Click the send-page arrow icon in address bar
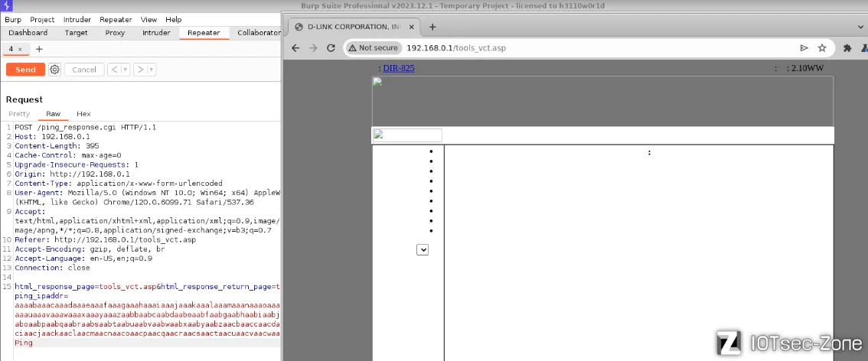The image size is (868, 361). [x=804, y=48]
